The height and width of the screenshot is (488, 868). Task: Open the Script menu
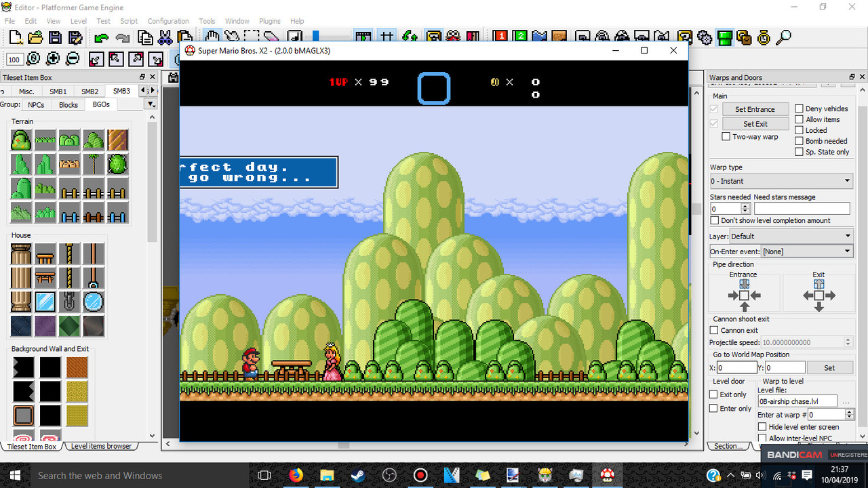[x=129, y=21]
